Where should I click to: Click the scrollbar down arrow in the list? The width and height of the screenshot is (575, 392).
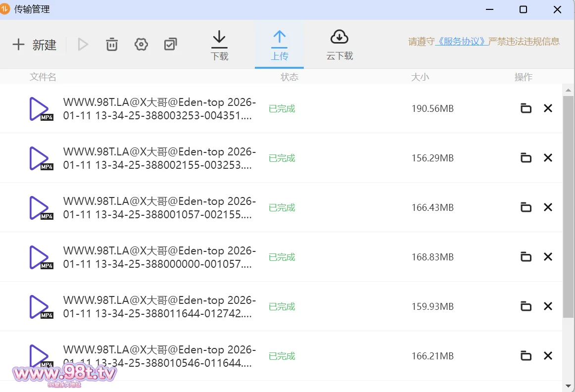point(569,386)
